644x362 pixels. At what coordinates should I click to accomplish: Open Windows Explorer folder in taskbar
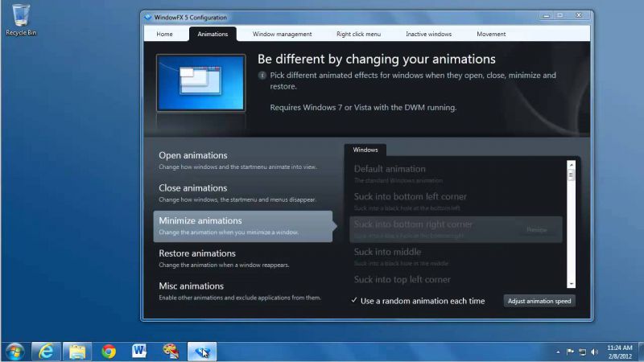click(x=77, y=352)
